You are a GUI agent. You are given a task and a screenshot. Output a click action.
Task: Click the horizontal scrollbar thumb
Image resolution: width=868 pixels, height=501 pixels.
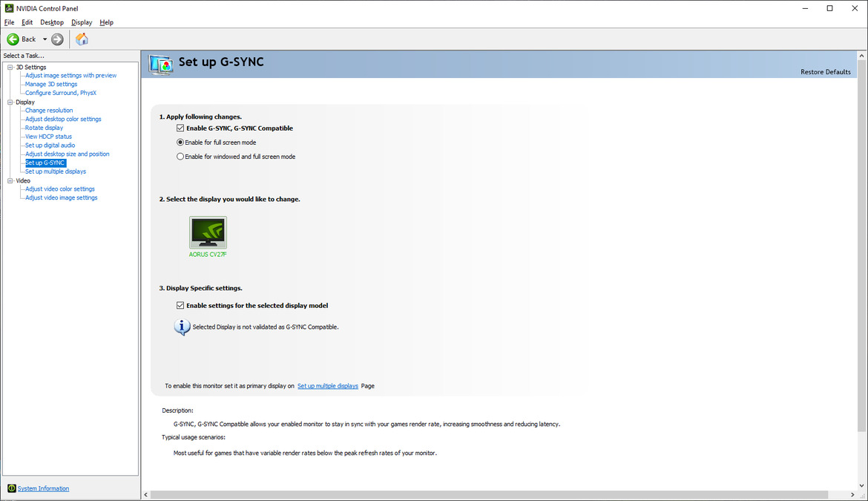tap(489, 494)
